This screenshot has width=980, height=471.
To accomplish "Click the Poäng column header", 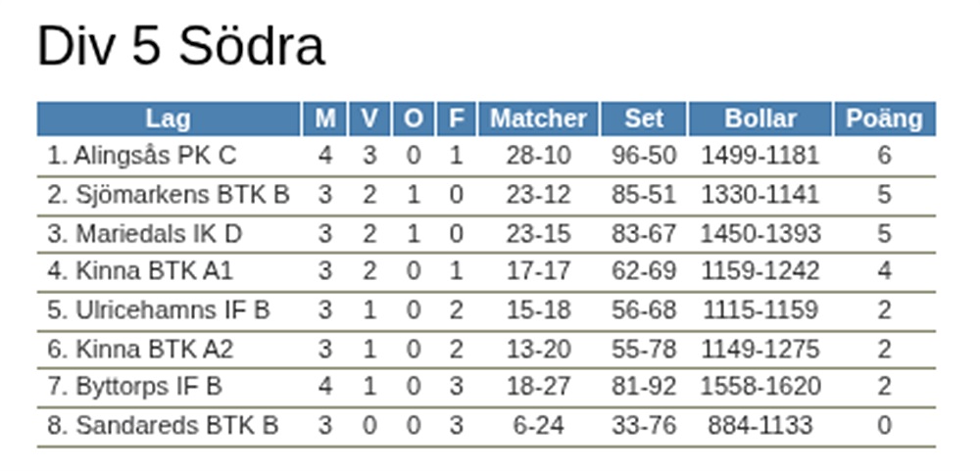I will click(x=884, y=118).
